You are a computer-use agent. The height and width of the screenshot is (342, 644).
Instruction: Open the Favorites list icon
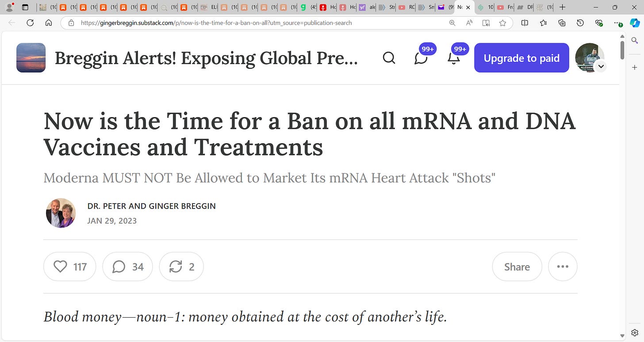tap(544, 23)
